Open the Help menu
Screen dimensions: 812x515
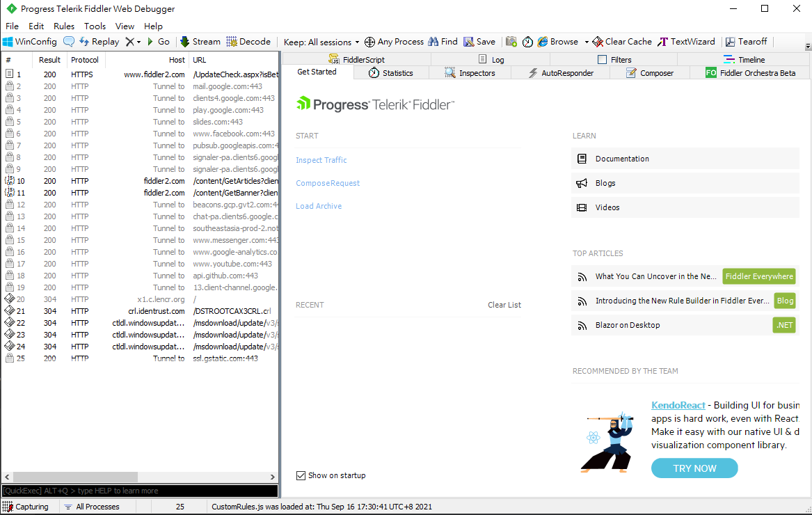[153, 26]
